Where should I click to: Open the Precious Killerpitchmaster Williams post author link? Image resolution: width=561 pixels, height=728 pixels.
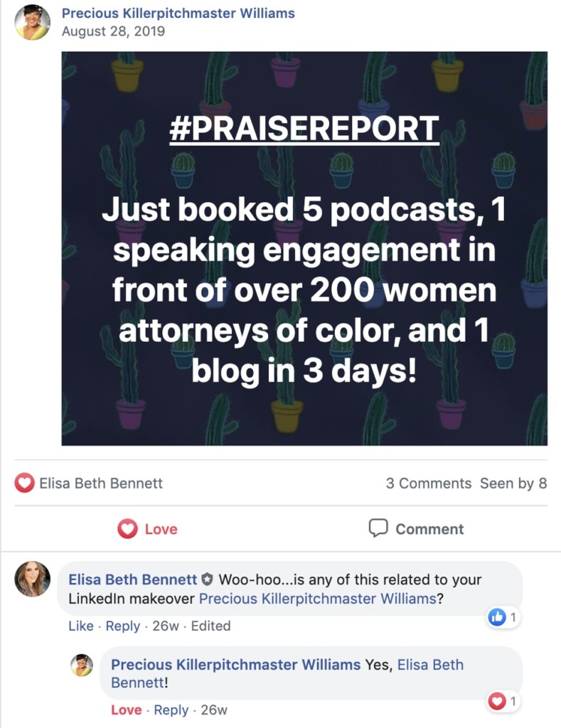point(178,14)
